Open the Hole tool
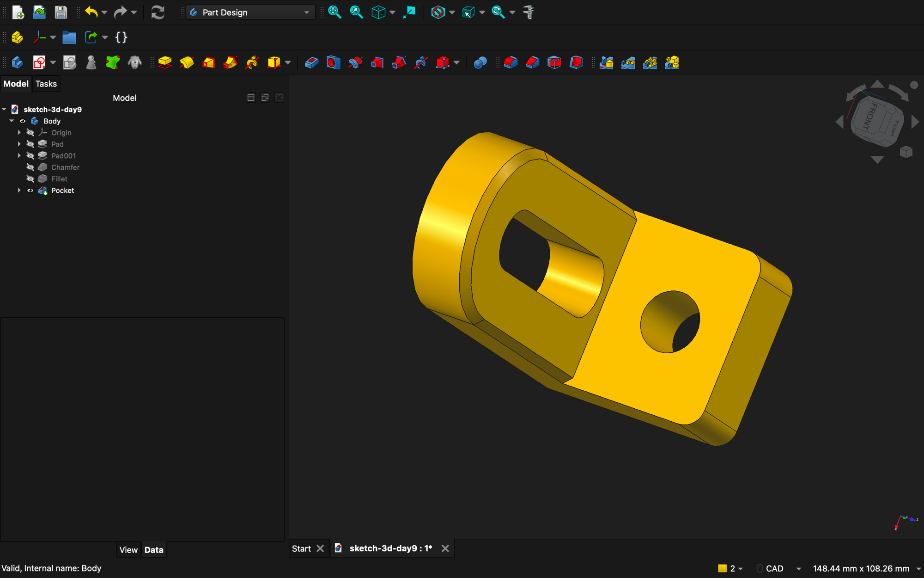 pyautogui.click(x=333, y=62)
